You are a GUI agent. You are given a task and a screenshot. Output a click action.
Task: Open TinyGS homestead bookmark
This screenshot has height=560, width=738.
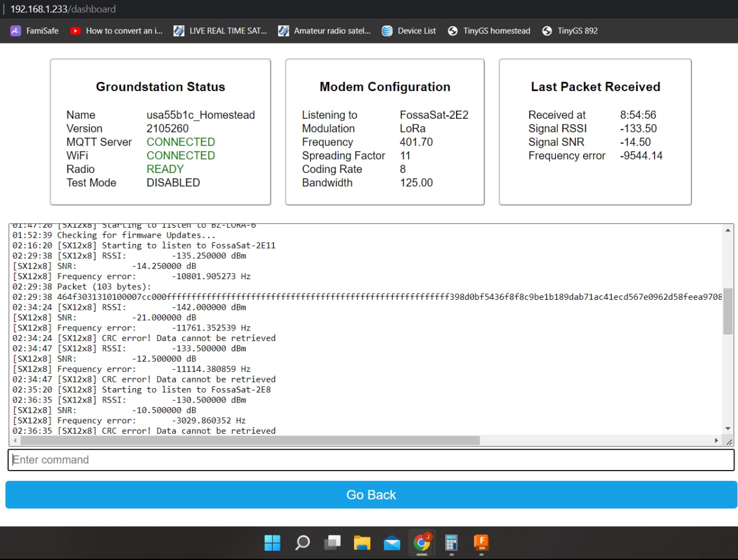tap(489, 31)
